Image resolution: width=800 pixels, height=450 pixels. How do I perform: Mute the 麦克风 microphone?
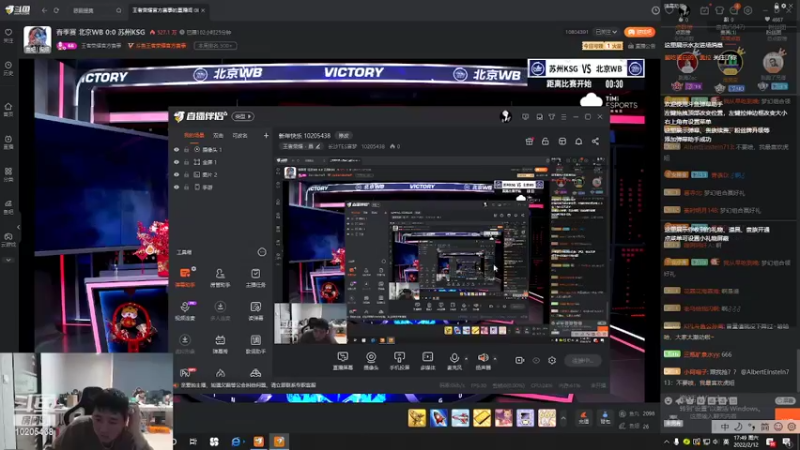coord(454,360)
